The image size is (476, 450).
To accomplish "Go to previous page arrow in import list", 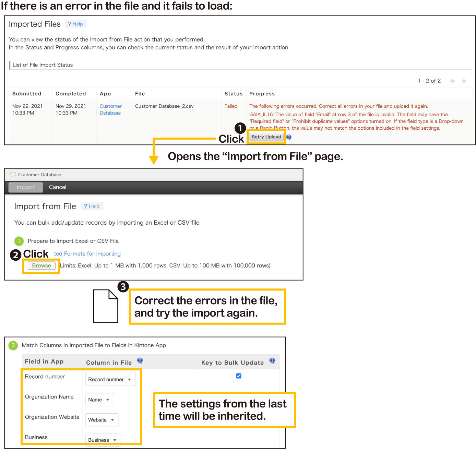I will tap(452, 81).
